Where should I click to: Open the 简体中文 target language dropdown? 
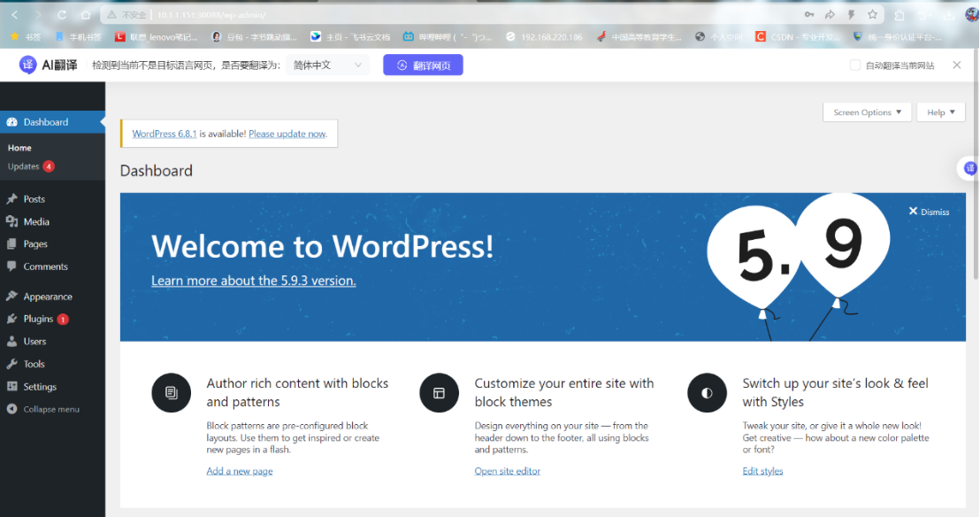327,66
